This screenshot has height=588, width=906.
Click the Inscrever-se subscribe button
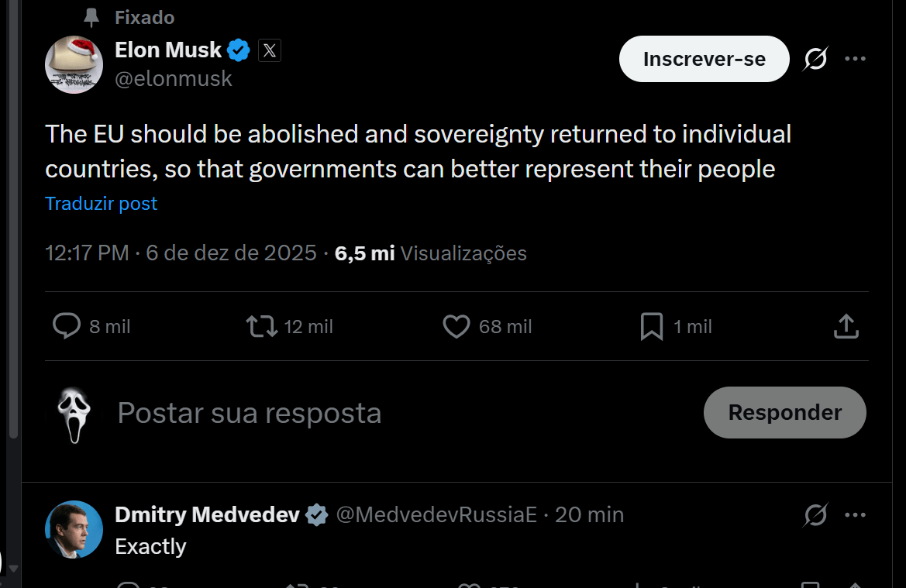(704, 58)
